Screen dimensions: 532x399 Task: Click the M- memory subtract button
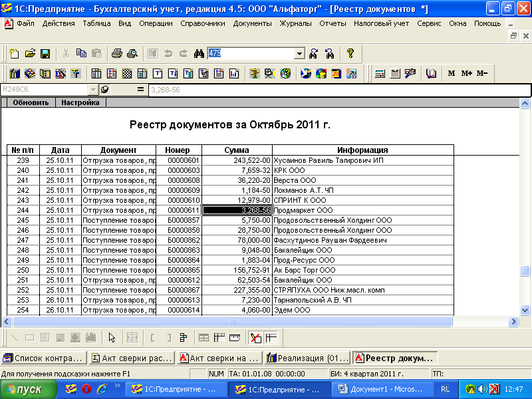(x=482, y=73)
